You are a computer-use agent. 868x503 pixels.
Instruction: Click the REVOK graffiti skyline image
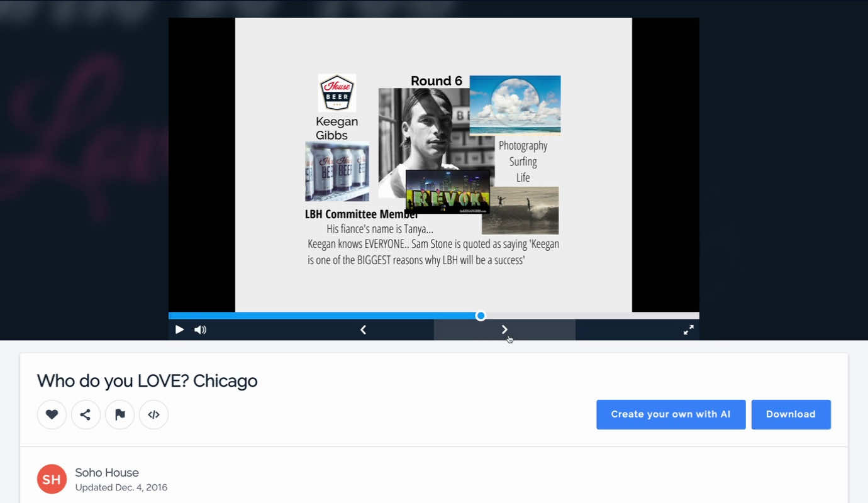point(447,192)
